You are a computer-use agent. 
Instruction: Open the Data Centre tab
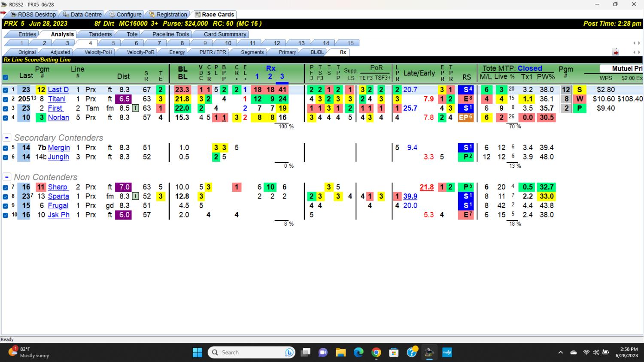click(82, 14)
